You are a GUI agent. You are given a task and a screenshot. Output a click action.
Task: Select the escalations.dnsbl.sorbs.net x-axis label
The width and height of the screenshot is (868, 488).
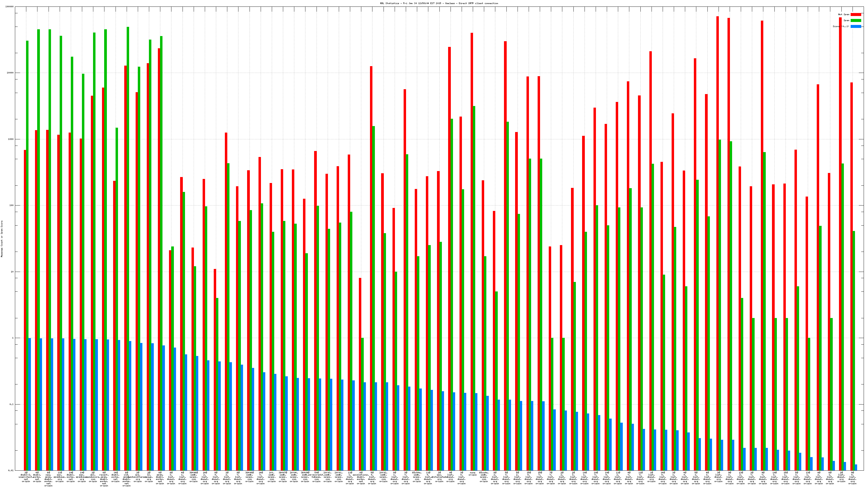[360, 477]
